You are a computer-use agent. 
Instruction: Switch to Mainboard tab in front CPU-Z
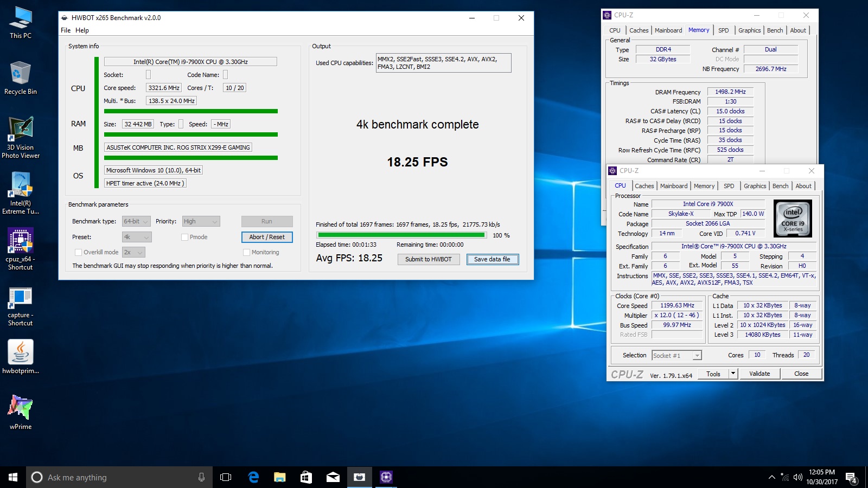click(x=674, y=186)
